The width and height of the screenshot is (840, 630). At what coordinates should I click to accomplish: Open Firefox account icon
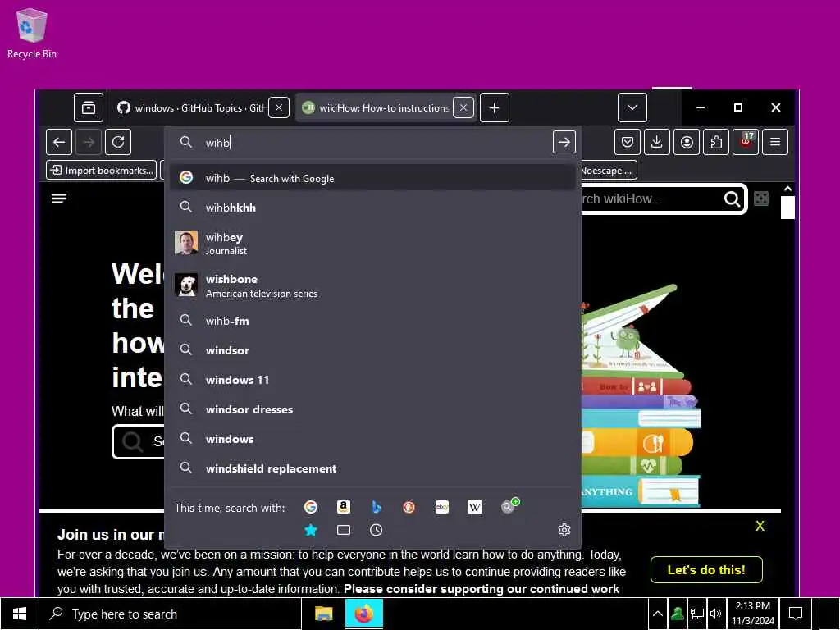point(687,142)
